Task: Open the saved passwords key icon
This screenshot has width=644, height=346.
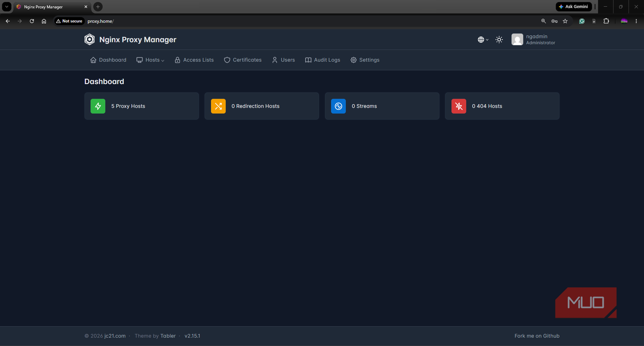Action: point(554,21)
